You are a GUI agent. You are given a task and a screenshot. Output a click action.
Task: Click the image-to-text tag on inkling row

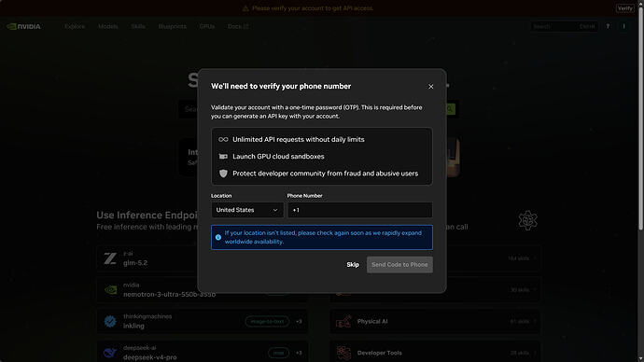[267, 321]
